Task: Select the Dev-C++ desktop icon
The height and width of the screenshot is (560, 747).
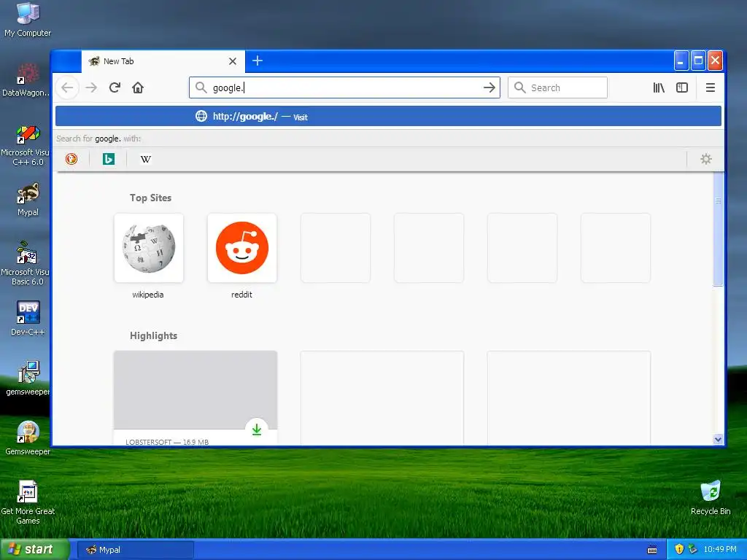Action: point(28,319)
